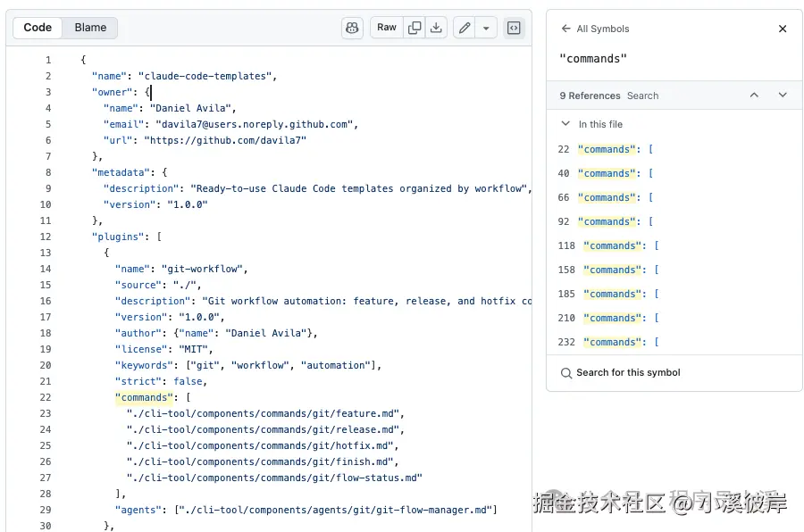The image size is (804, 532).
Task: Copy raw file contents icon
Action: tap(415, 28)
